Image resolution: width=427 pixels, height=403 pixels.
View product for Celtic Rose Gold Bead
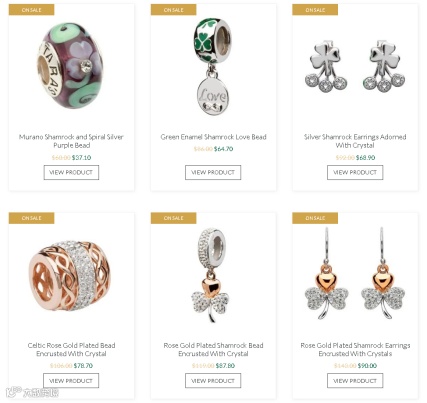coord(71,380)
